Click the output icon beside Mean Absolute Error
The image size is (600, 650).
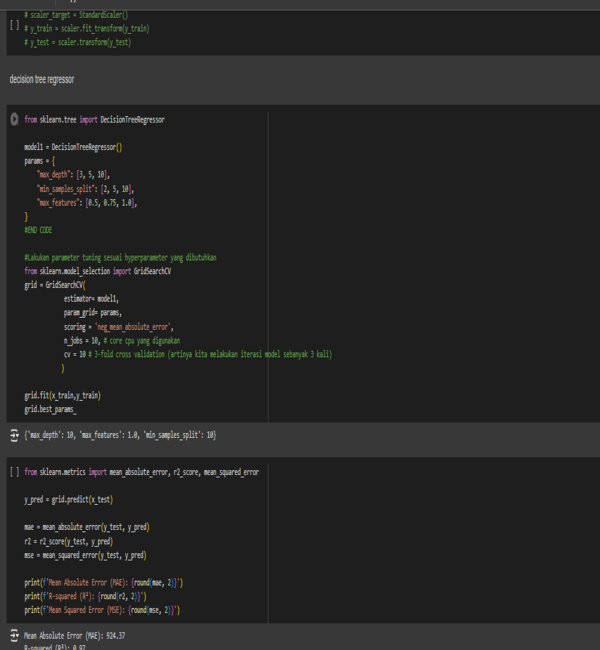pos(14,635)
